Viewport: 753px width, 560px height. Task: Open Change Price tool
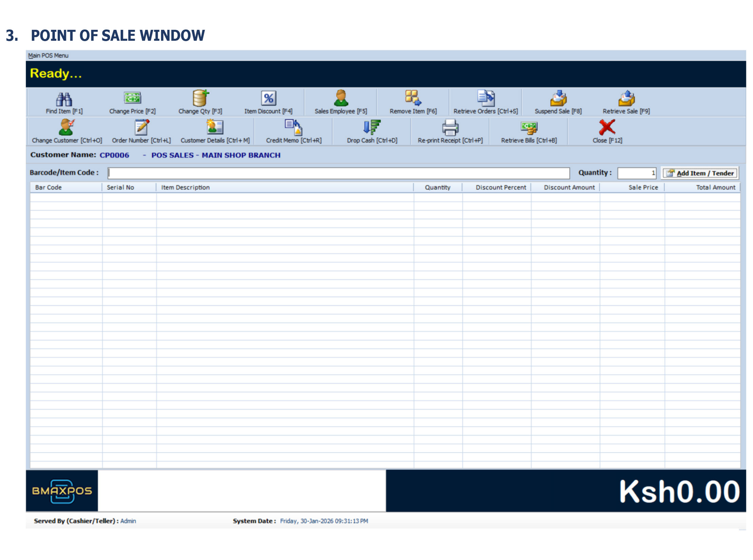132,98
